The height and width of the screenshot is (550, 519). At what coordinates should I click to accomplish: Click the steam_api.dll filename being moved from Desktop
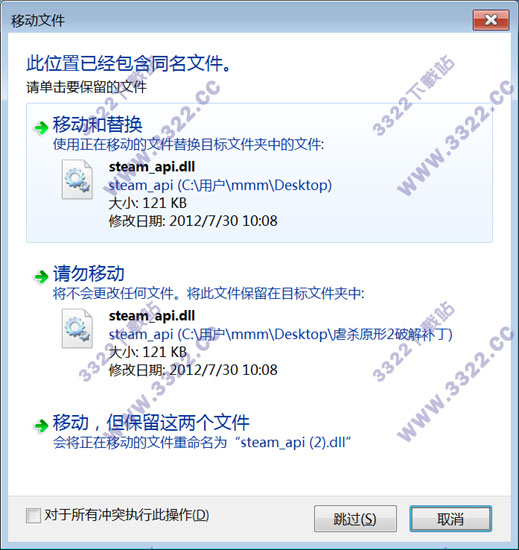[152, 167]
